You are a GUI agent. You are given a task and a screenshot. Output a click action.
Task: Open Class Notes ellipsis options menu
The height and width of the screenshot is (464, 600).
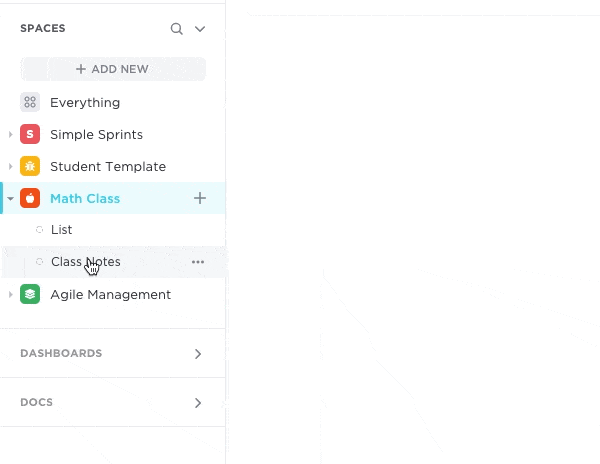198,262
